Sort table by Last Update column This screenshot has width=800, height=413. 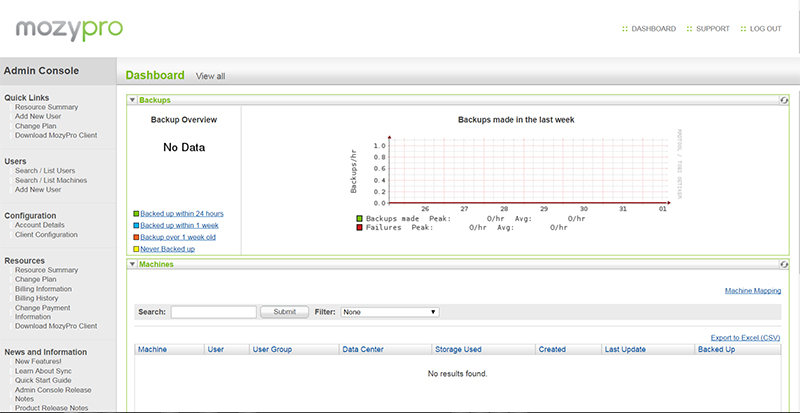coord(626,350)
